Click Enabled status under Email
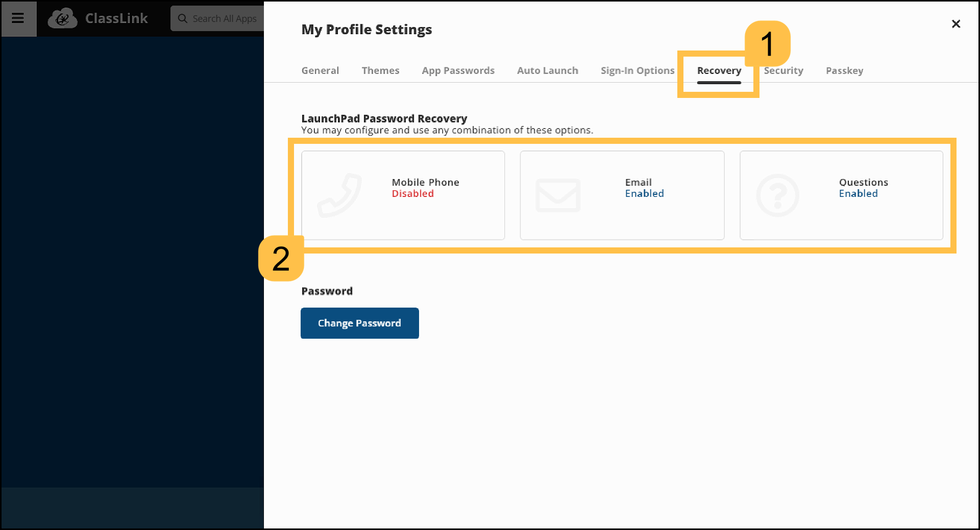Viewport: 980px width, 530px height. (x=644, y=194)
